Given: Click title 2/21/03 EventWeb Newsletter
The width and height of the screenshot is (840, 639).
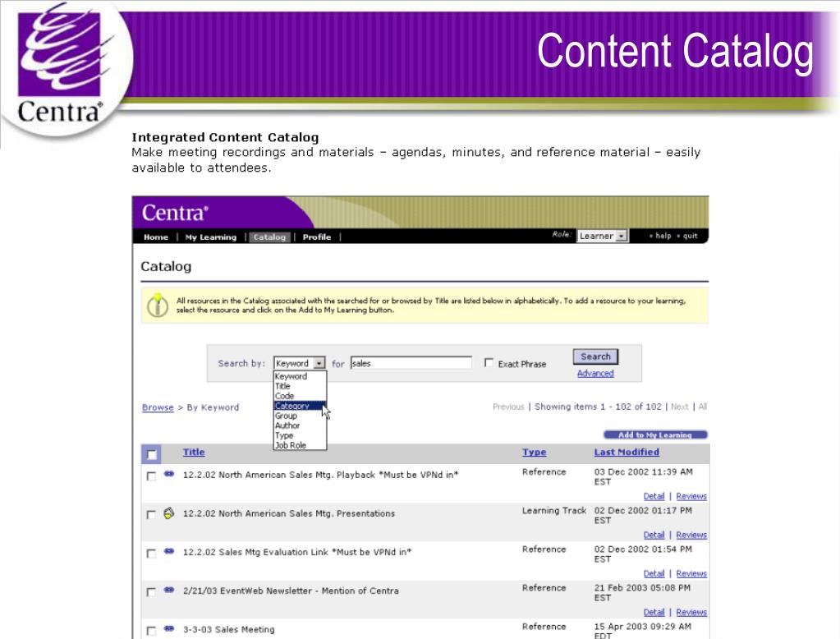Looking at the screenshot, I should (291, 591).
